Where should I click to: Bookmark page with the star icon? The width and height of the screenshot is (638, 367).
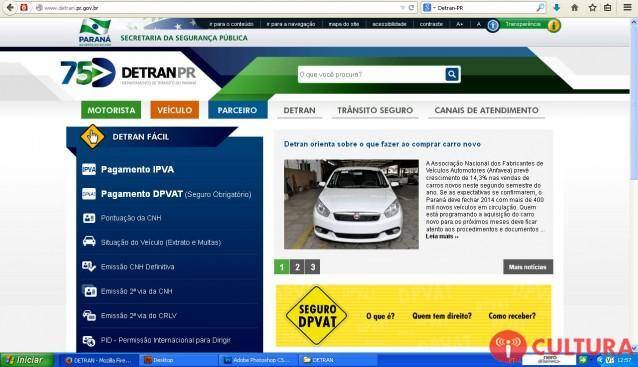[592, 8]
